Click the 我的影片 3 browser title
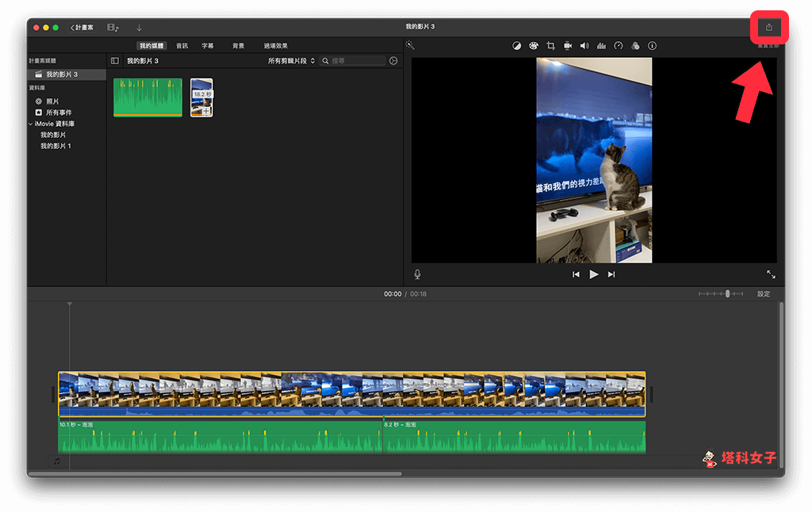The height and width of the screenshot is (513, 812). 143,60
